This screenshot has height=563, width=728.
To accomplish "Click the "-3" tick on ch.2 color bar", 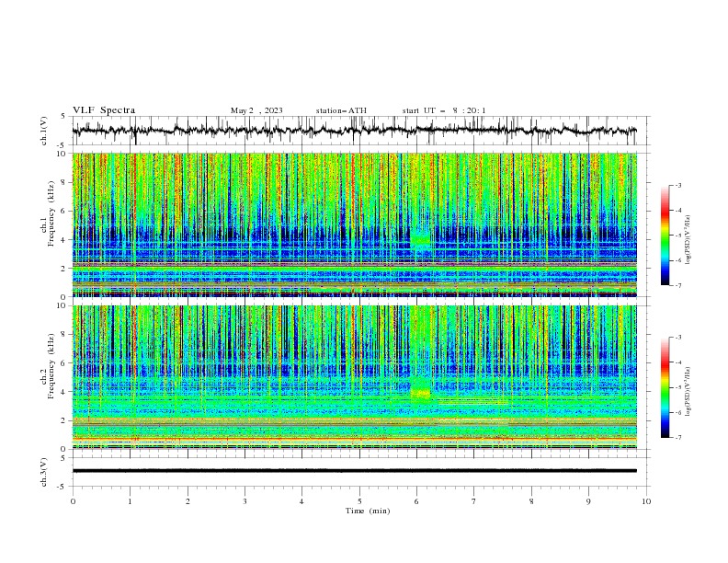I will [677, 338].
